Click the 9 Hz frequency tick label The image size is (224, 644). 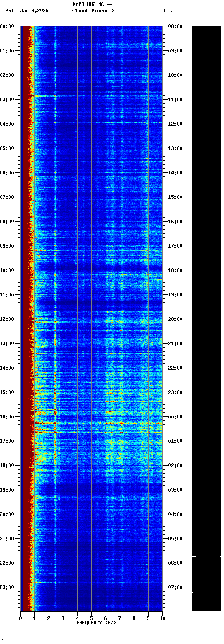tap(148, 618)
